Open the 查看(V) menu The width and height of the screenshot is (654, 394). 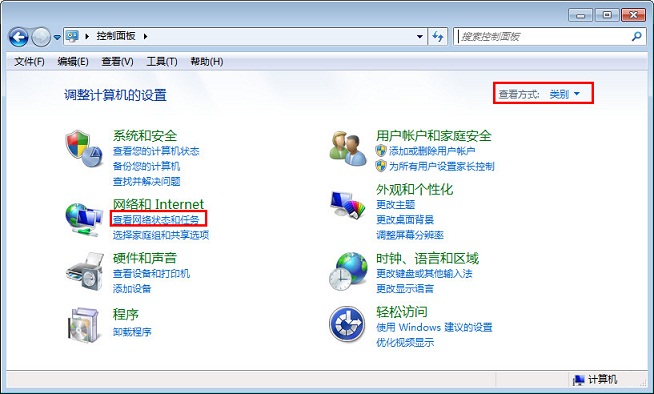coord(117,62)
